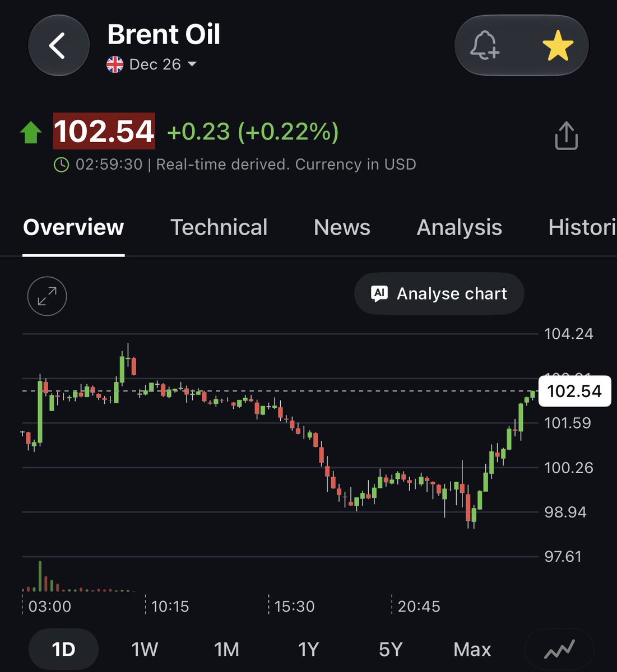This screenshot has width=617, height=672.
Task: Select the 1D time range
Action: [x=63, y=650]
